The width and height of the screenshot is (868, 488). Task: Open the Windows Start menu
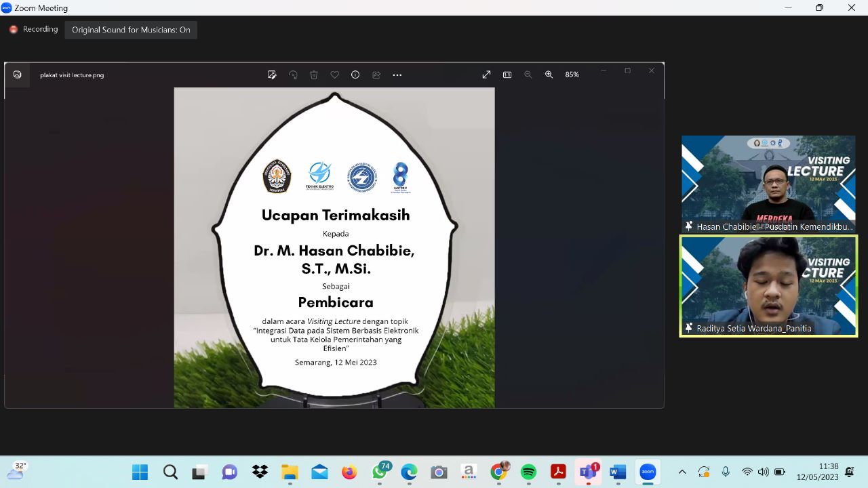click(140, 472)
